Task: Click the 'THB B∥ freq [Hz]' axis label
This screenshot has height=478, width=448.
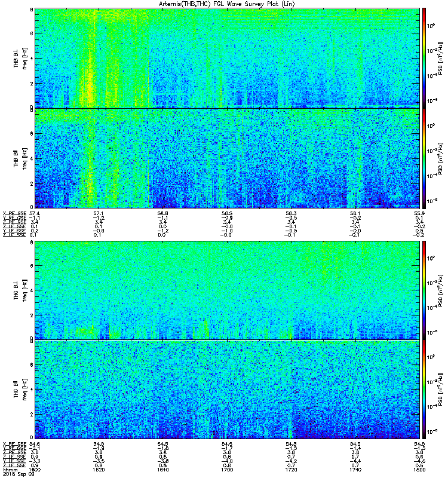Action: 20,158
